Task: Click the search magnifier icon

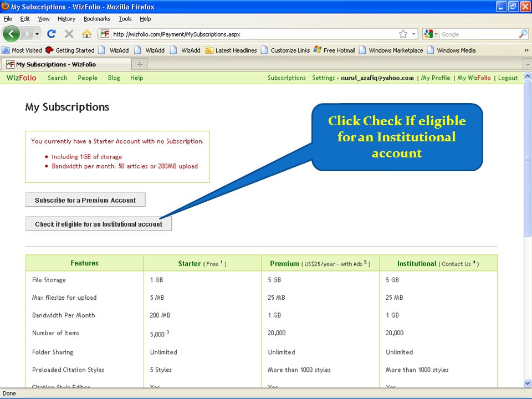Action: tap(523, 34)
